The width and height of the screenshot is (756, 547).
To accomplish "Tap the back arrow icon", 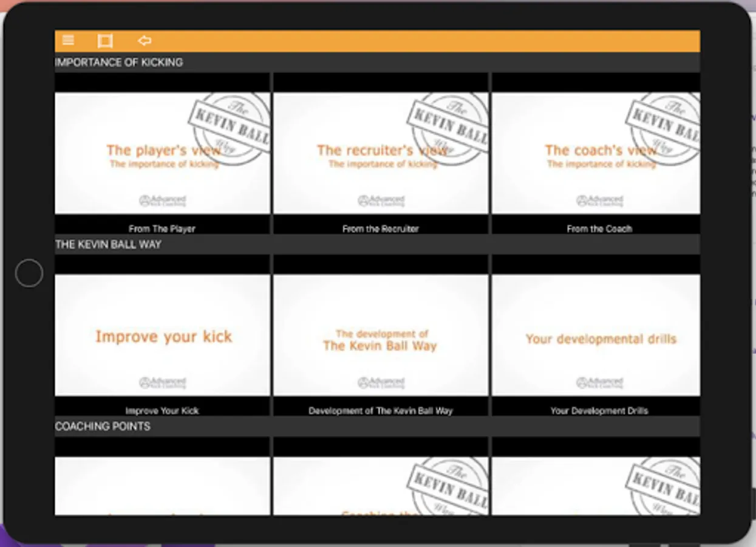I will point(144,41).
